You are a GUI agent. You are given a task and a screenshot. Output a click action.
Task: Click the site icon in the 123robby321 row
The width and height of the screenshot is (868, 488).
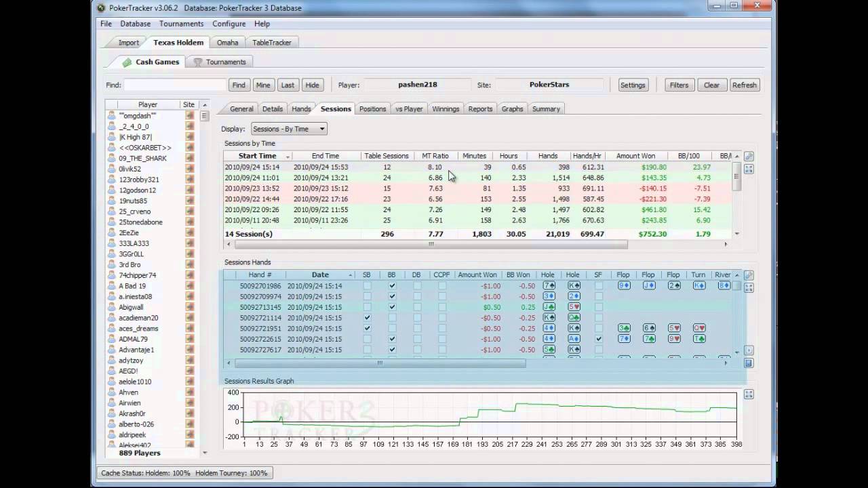pos(190,180)
